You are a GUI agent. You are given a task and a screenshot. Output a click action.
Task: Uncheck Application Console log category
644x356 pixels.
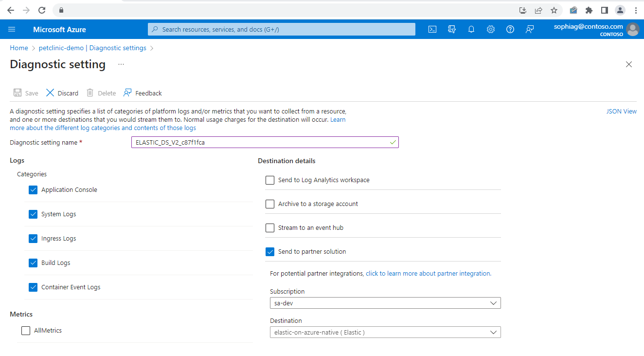coord(33,190)
